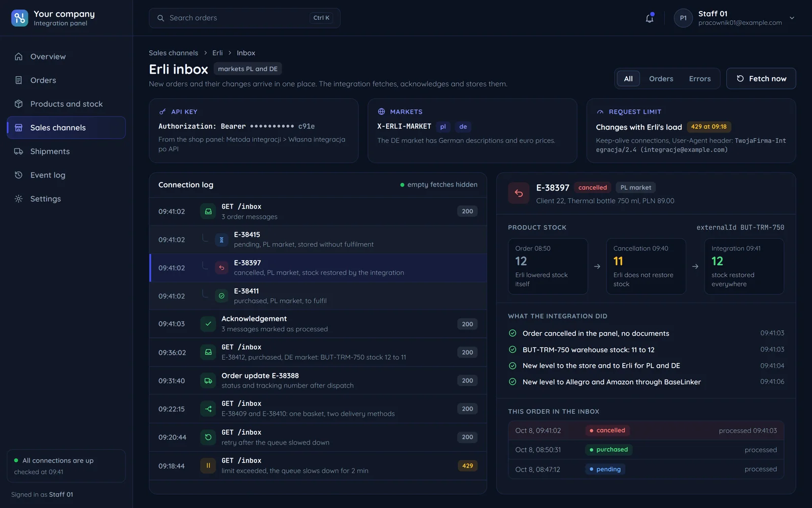Click the Fetch now button
Viewport: 812px width, 508px height.
coord(761,79)
